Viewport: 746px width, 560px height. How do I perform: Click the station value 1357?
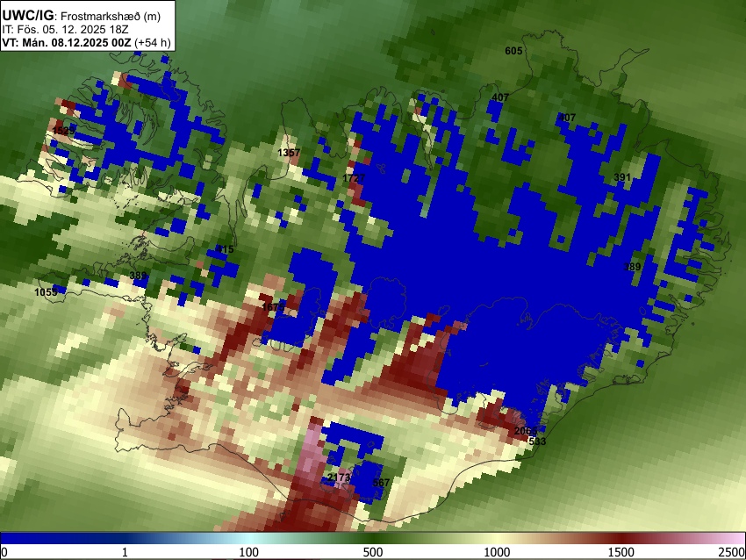tap(289, 152)
